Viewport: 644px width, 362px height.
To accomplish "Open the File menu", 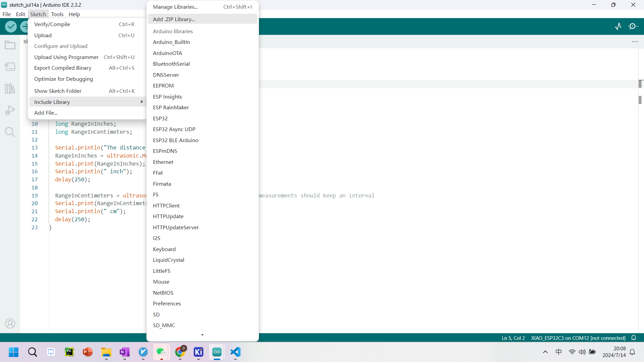I will (7, 14).
